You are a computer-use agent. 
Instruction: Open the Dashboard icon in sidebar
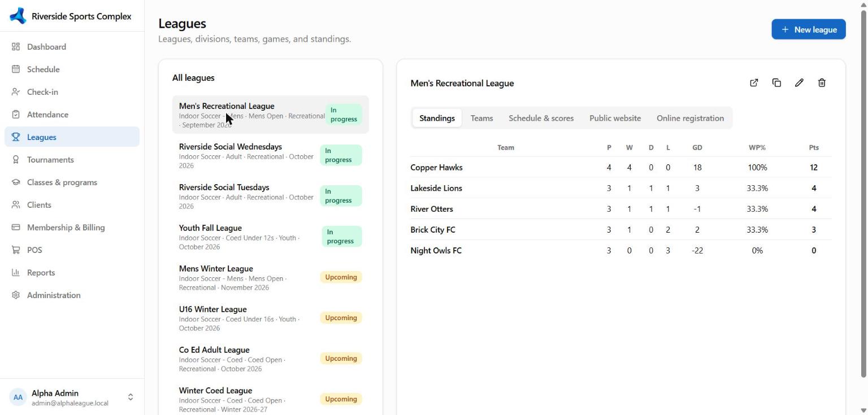tap(16, 47)
